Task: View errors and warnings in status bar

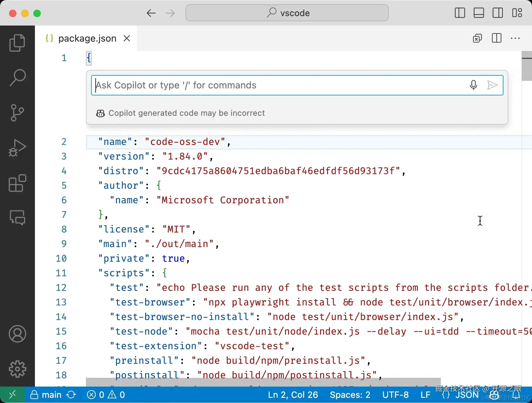Action: coord(106,394)
